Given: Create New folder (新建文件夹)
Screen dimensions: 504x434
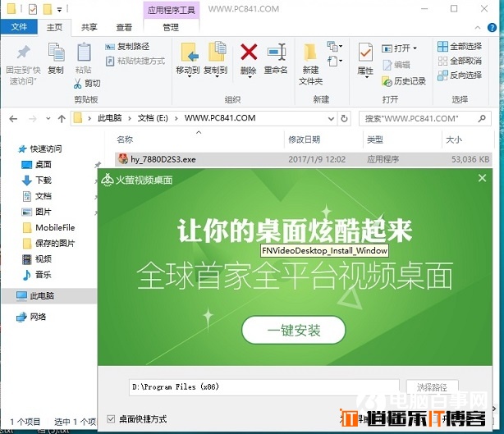Looking at the screenshot, I should 310,64.
